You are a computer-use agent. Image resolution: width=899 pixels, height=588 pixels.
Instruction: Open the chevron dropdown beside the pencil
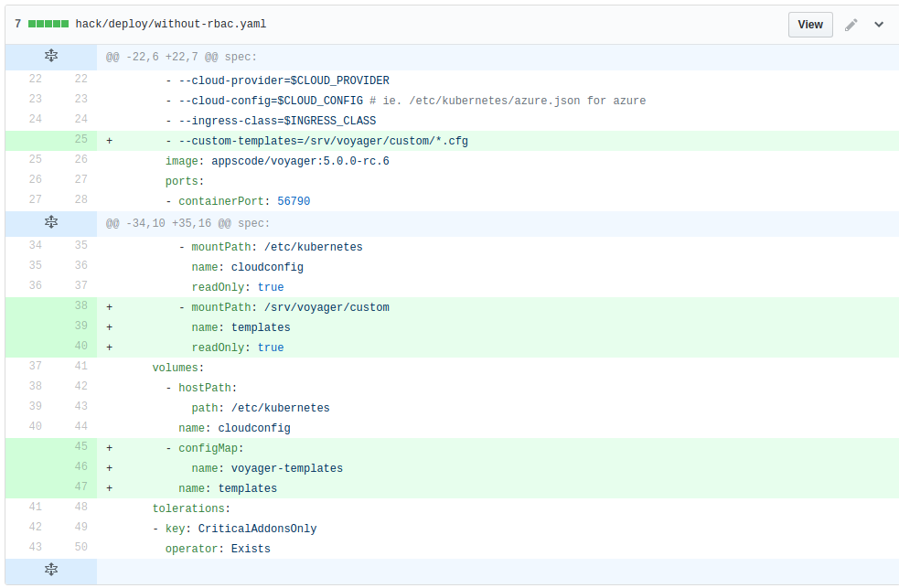point(879,25)
